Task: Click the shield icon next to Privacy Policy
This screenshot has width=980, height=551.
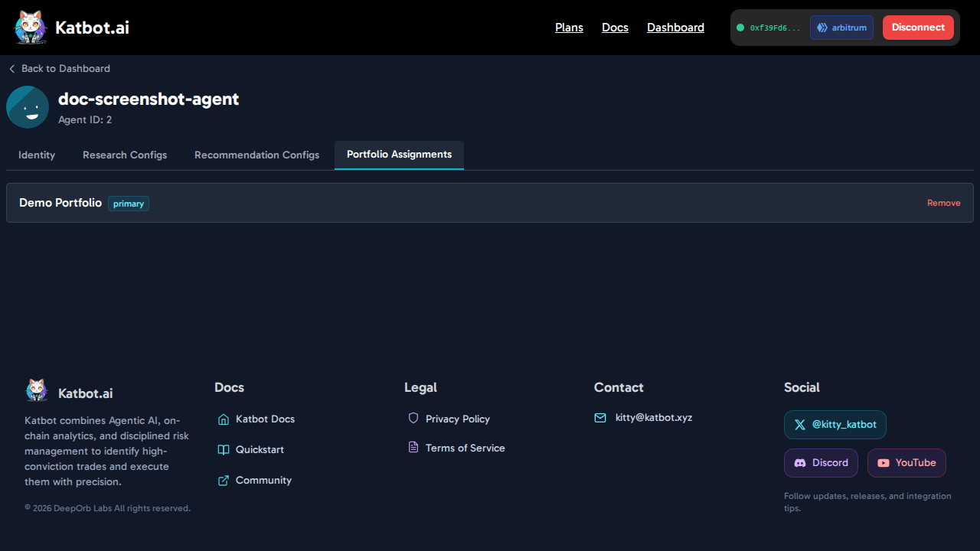Action: [413, 418]
